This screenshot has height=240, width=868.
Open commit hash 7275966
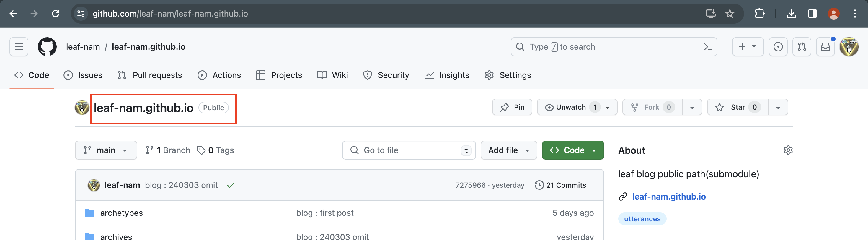tap(470, 185)
